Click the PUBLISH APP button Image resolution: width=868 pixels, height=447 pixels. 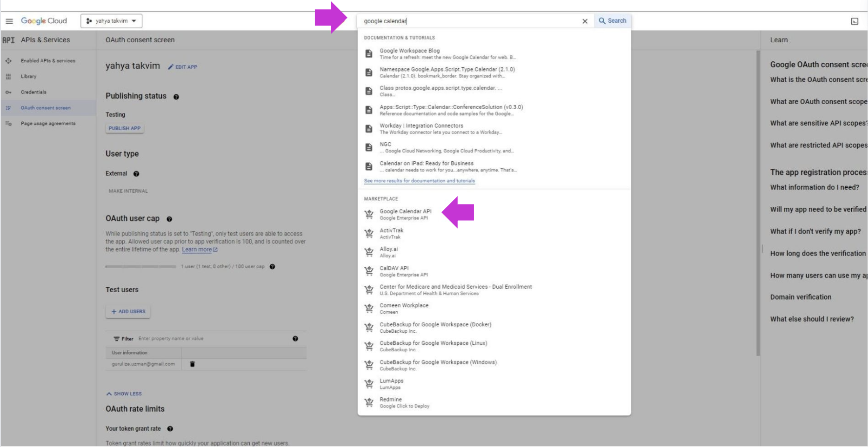point(125,128)
